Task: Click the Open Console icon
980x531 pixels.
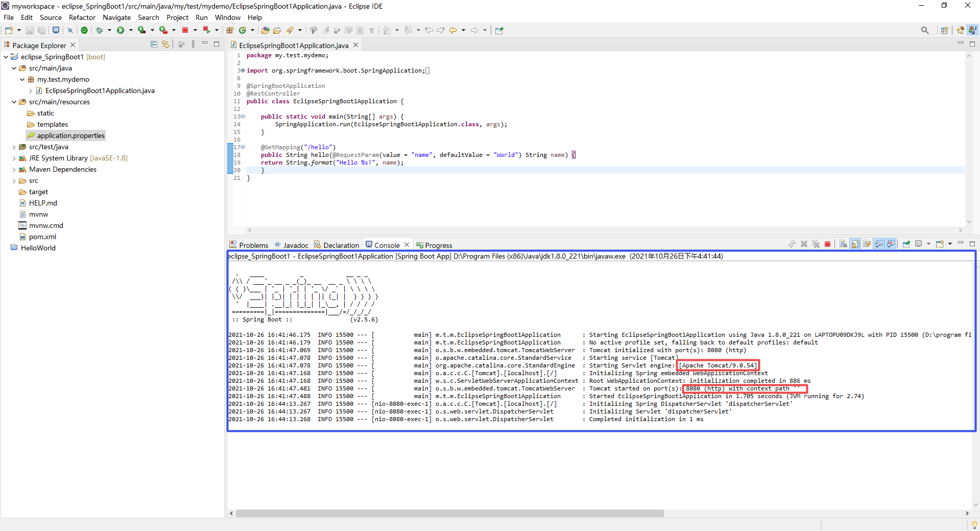Action: 939,244
